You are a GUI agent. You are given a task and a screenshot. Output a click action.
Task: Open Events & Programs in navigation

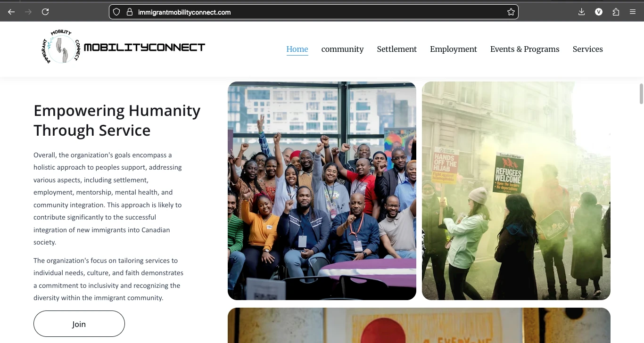525,49
